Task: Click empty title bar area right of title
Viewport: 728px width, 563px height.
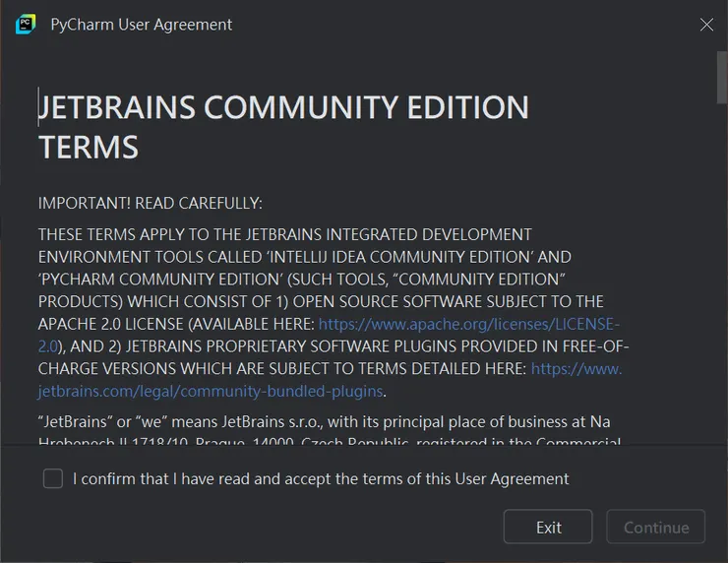Action: [x=462, y=25]
